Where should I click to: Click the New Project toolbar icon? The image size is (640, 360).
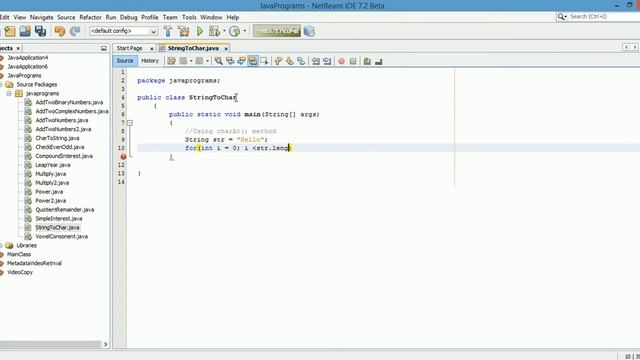pos(9,31)
